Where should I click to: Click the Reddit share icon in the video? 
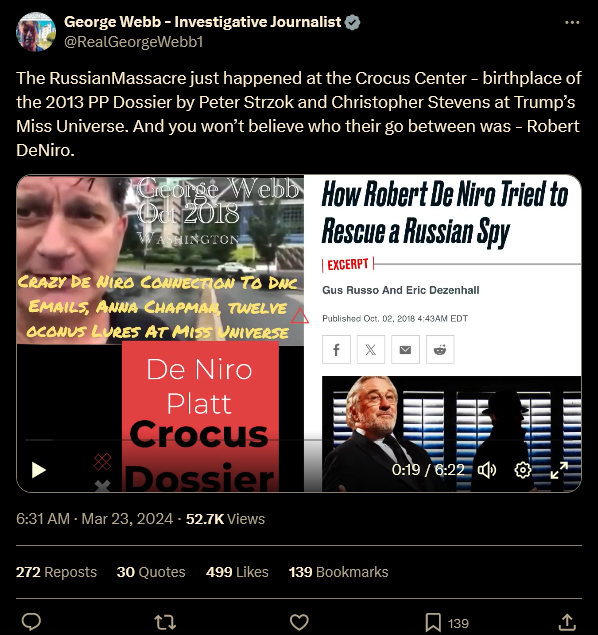click(440, 349)
